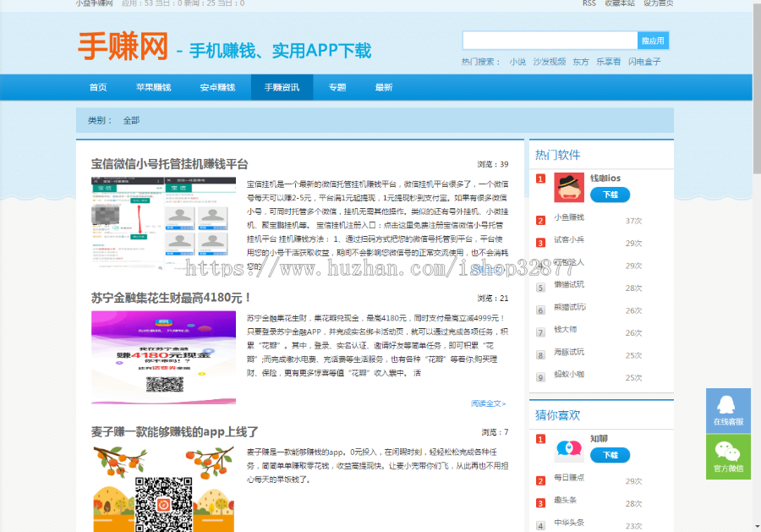Click the hot search tag 沙发视频
The width and height of the screenshot is (761, 532).
(x=550, y=62)
